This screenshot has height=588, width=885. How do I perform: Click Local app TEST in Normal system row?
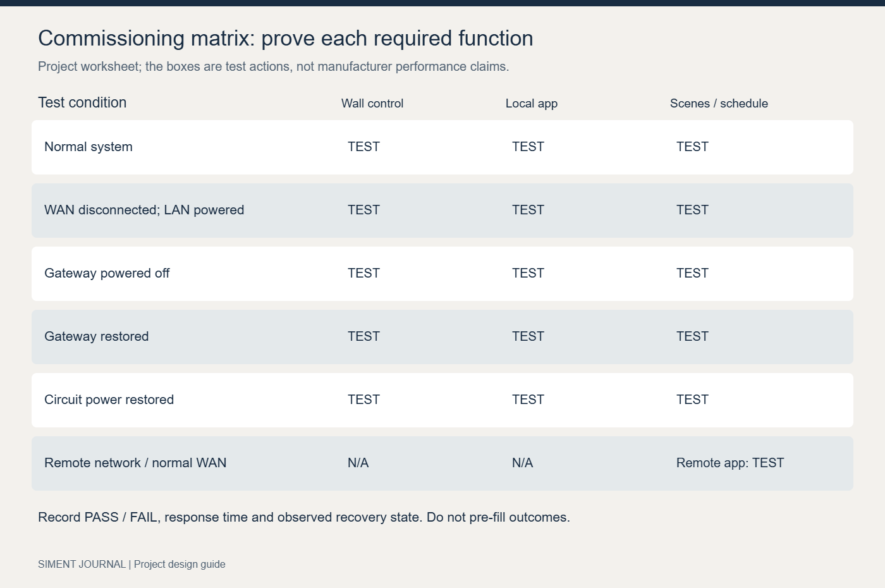[528, 147]
